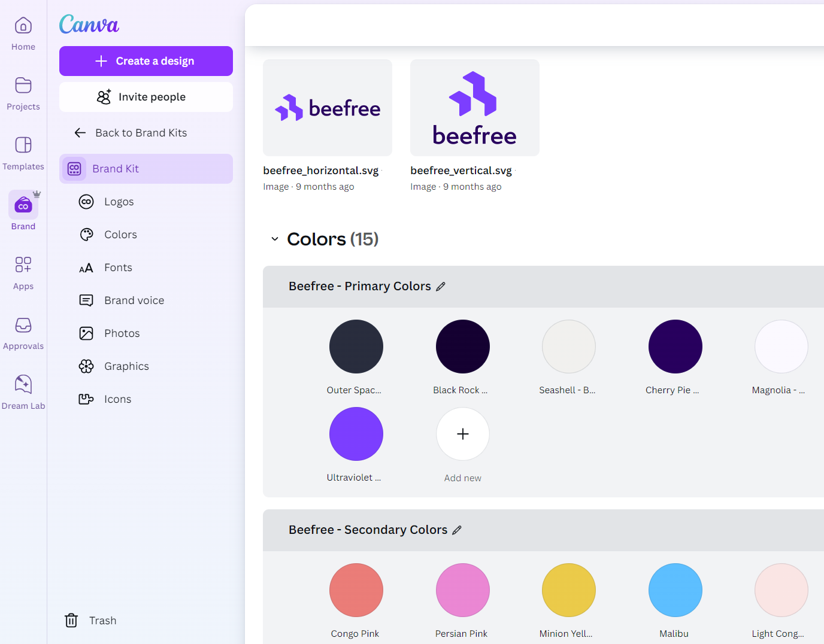Edit the Beefree - Primary Colors name via pencil icon
The width and height of the screenshot is (824, 644).
point(441,287)
